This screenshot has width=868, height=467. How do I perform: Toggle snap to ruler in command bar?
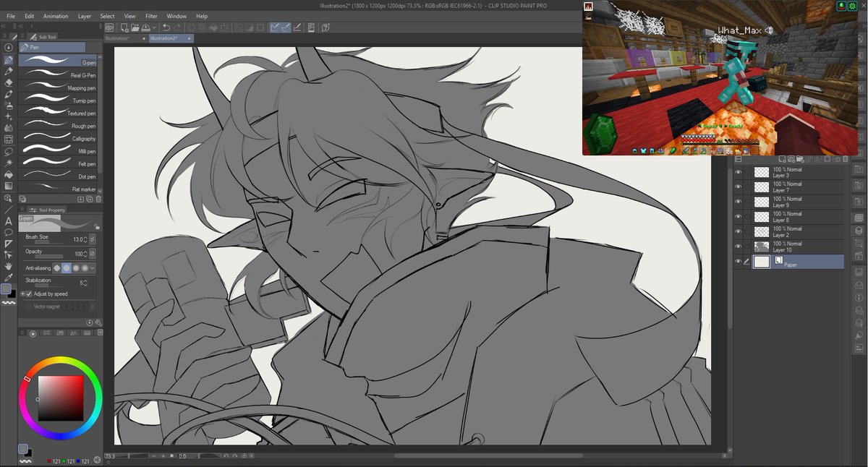[276, 27]
